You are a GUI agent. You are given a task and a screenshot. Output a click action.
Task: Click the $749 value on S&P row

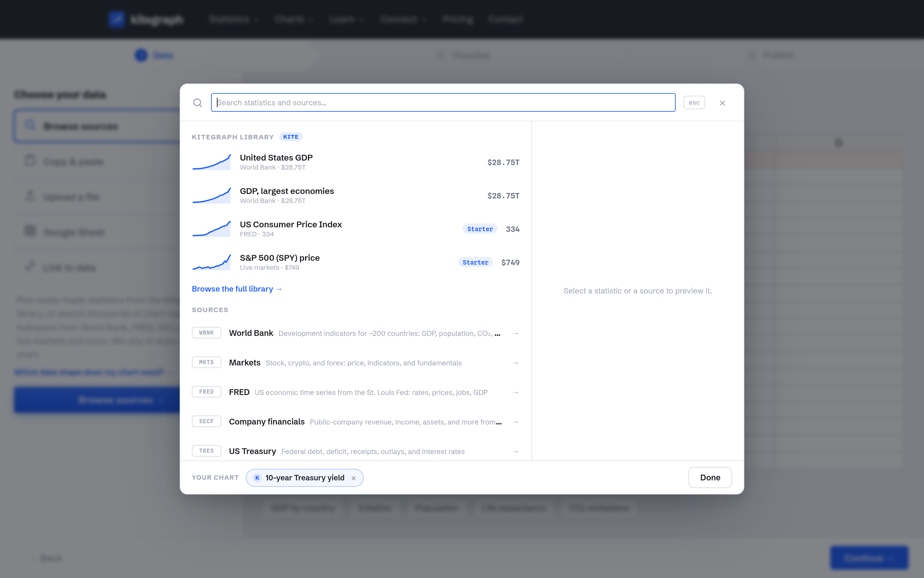(x=510, y=262)
